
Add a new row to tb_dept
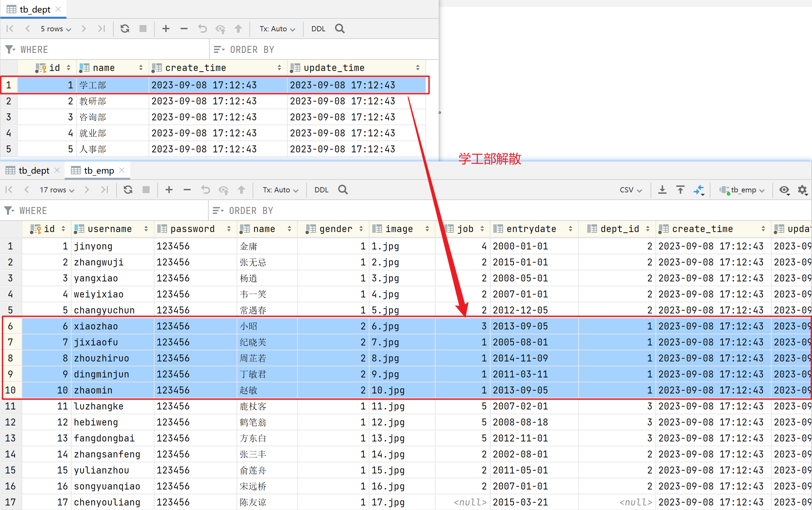tap(166, 29)
